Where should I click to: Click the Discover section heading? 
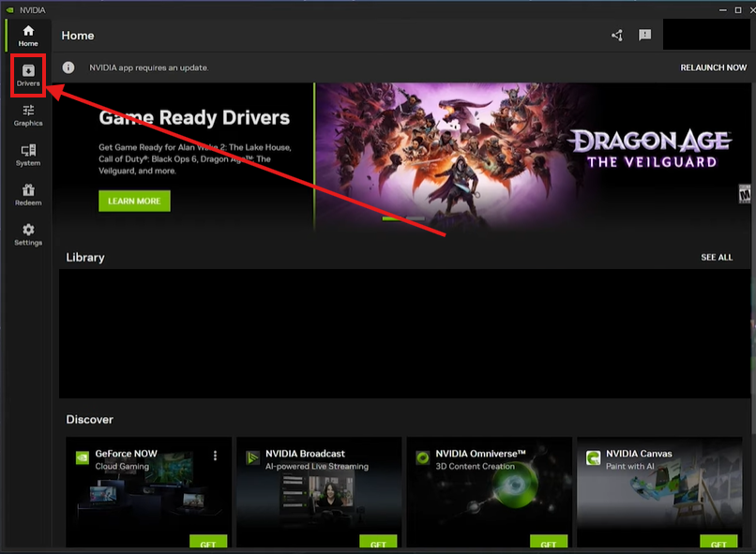[90, 420]
